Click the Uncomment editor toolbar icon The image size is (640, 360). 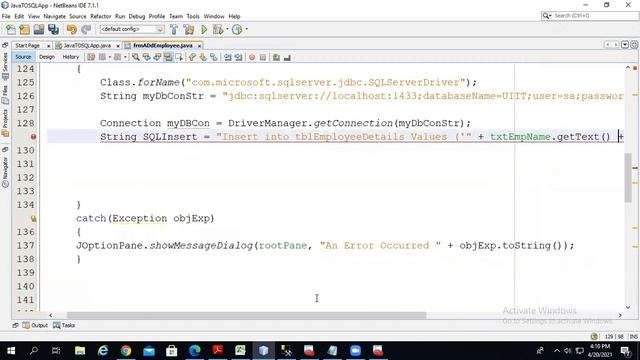click(x=287, y=58)
